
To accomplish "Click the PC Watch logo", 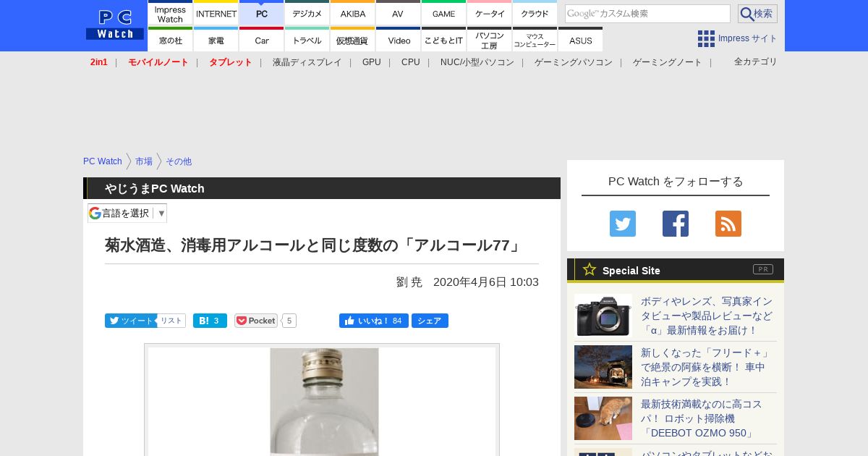I will click(115, 25).
